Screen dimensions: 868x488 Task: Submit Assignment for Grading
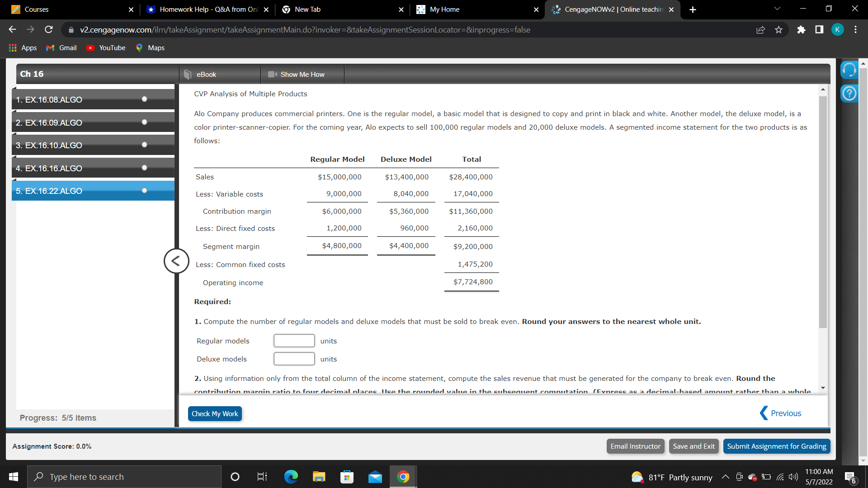pyautogui.click(x=776, y=446)
